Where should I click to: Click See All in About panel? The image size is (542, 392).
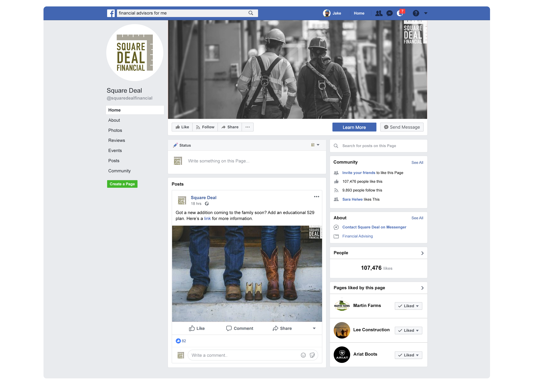pos(417,218)
